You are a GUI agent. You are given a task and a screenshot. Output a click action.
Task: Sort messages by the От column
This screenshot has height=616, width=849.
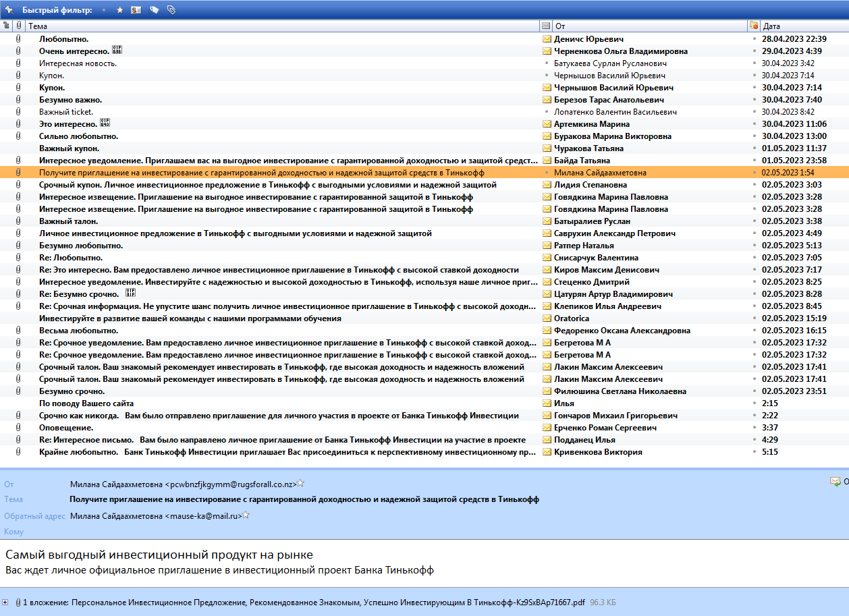pyautogui.click(x=650, y=26)
